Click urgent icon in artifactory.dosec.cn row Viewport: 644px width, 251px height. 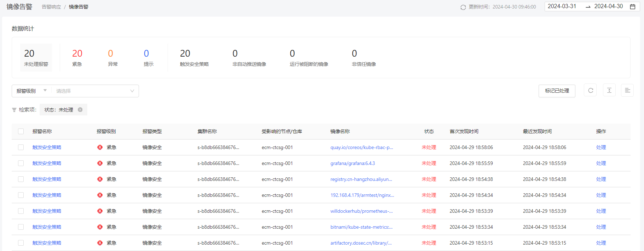pos(100,243)
